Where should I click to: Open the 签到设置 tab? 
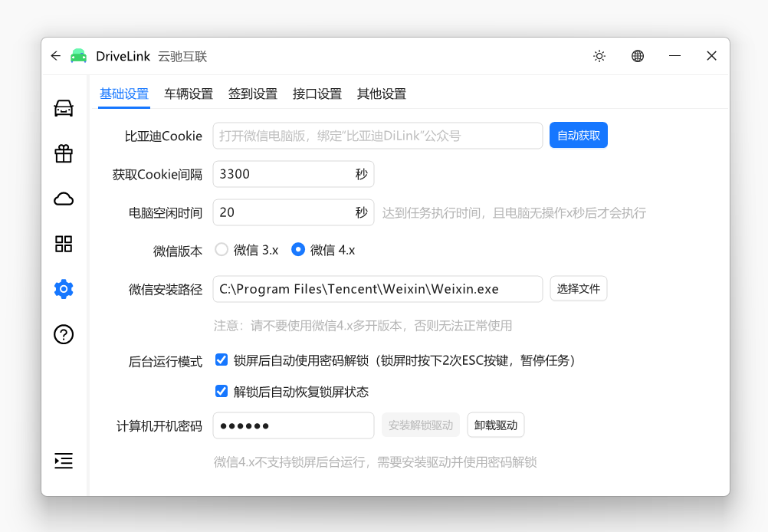[x=253, y=93]
